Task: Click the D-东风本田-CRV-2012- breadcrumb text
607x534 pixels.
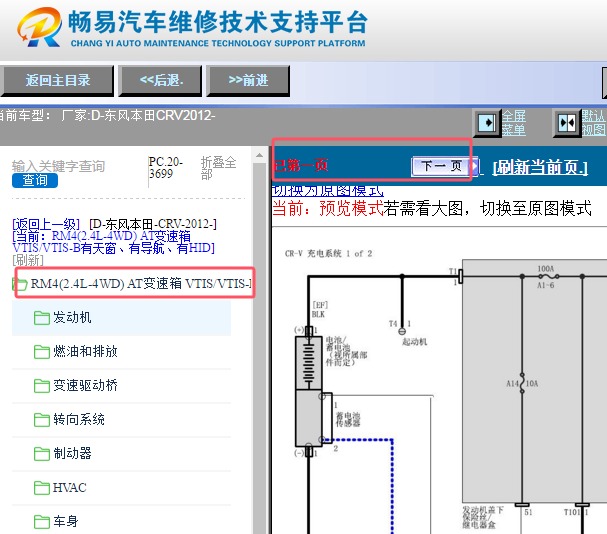Action: click(x=153, y=224)
